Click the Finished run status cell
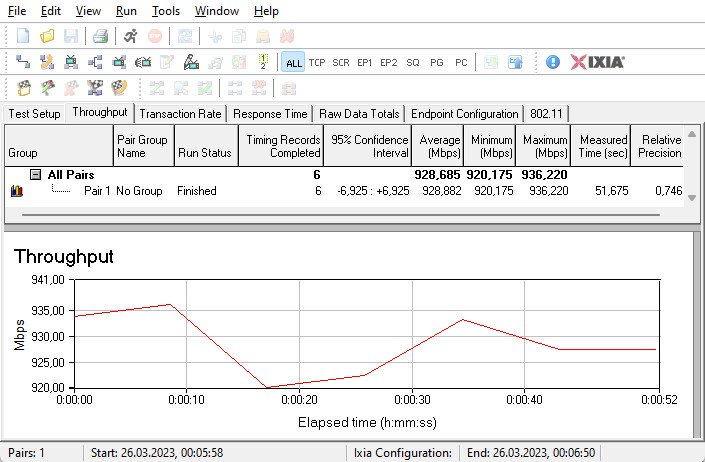 tap(196, 191)
